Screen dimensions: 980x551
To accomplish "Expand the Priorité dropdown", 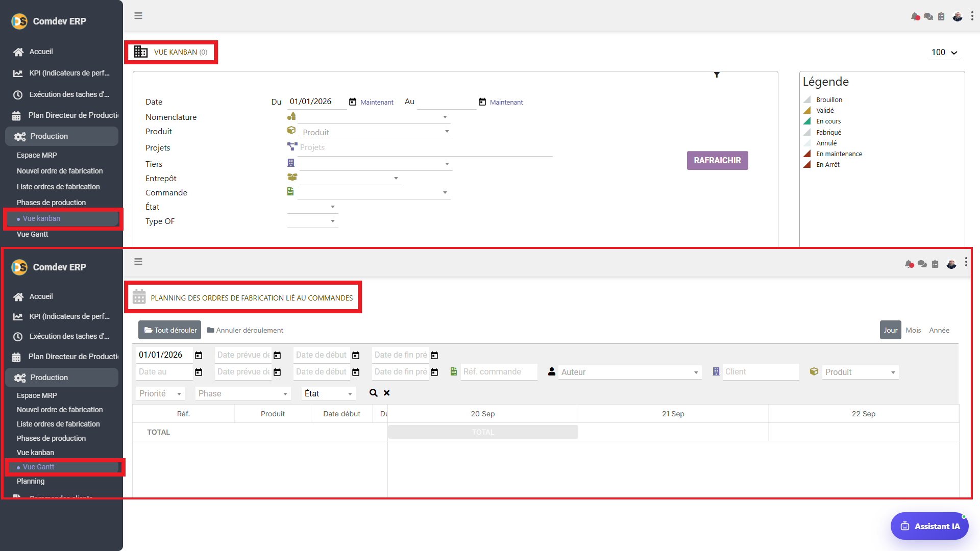I will coord(160,394).
